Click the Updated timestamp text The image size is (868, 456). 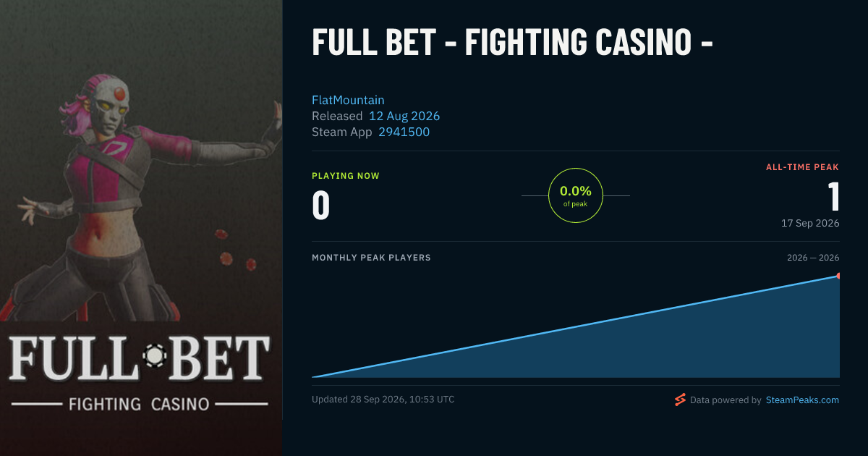[x=383, y=400]
